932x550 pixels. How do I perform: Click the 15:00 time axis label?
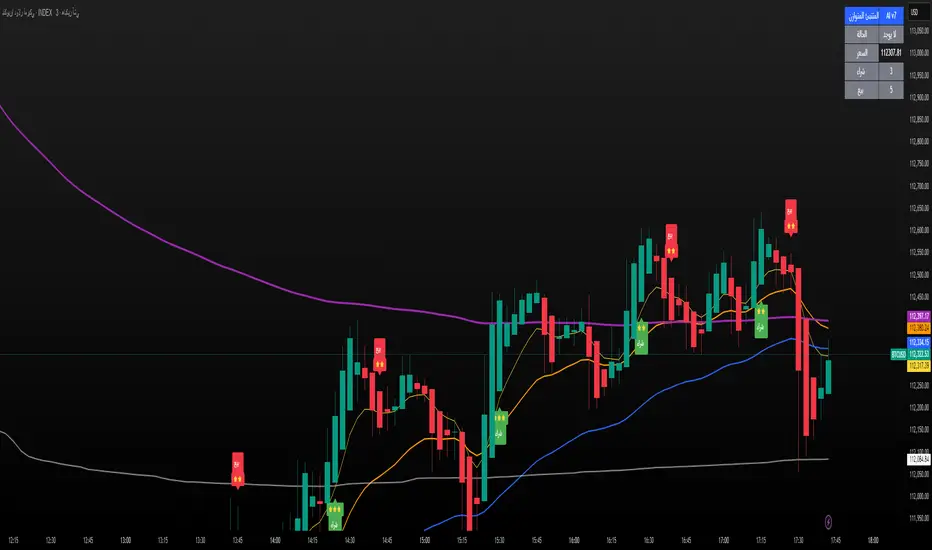(424, 540)
